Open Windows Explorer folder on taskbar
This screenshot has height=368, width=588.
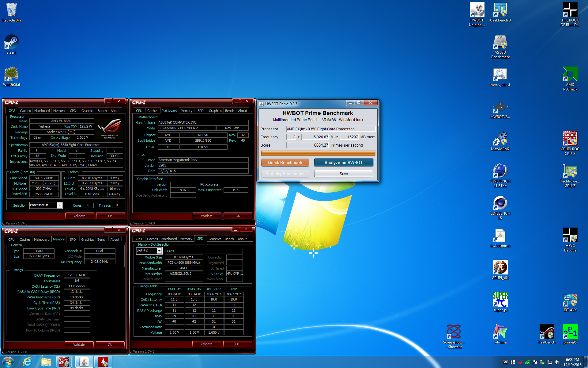(x=46, y=362)
